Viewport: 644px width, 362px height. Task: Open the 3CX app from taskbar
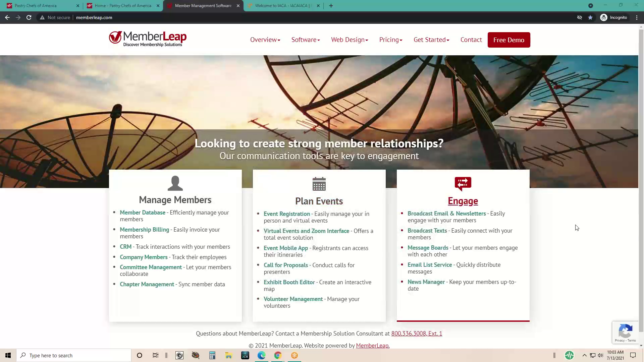click(x=245, y=355)
